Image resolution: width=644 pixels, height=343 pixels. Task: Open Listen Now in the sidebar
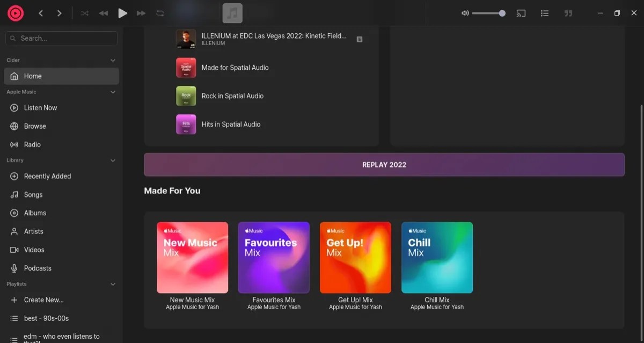coord(40,107)
